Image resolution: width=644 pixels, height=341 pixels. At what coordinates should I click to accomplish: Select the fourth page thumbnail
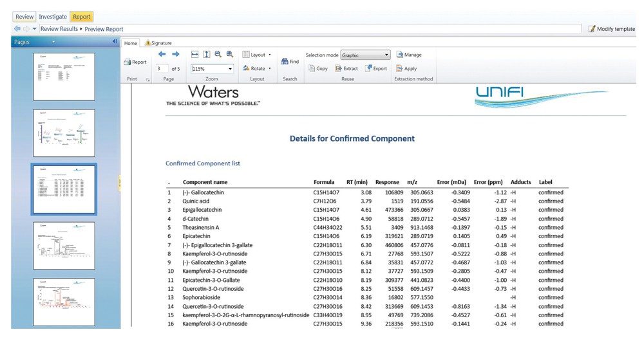click(x=64, y=246)
